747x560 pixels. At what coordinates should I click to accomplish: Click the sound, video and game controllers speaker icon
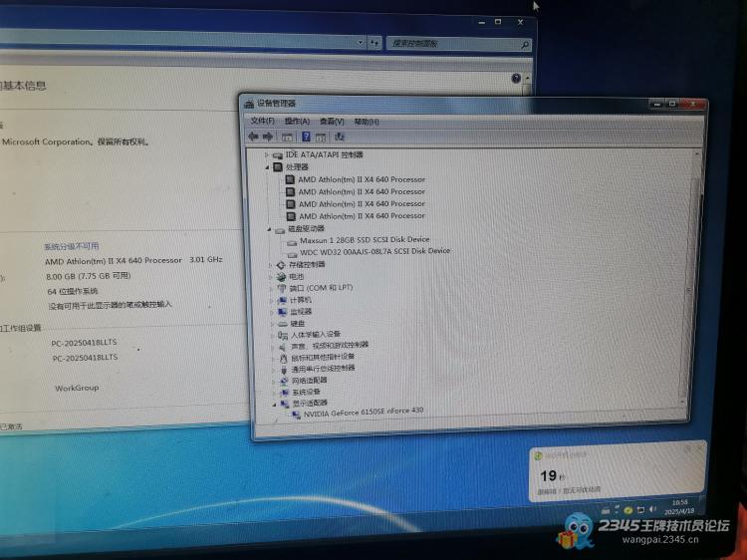[x=283, y=347]
